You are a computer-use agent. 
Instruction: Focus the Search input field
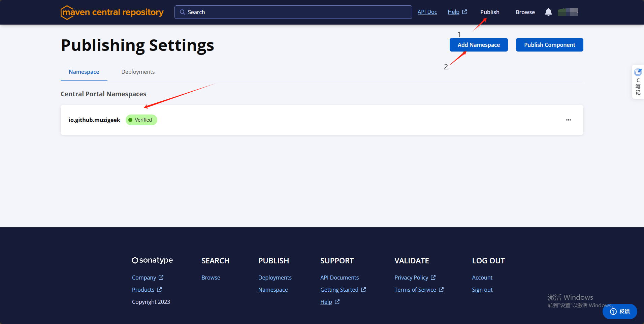click(293, 12)
